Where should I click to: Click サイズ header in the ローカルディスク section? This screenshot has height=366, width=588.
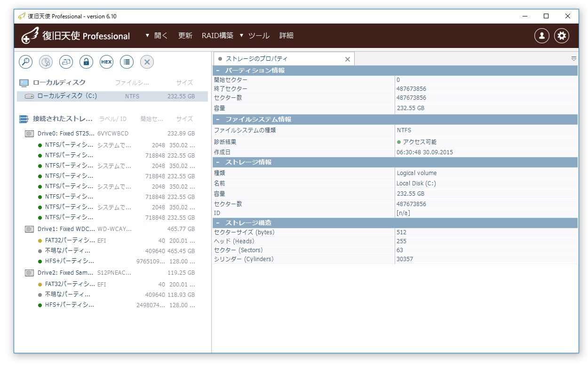click(x=185, y=83)
